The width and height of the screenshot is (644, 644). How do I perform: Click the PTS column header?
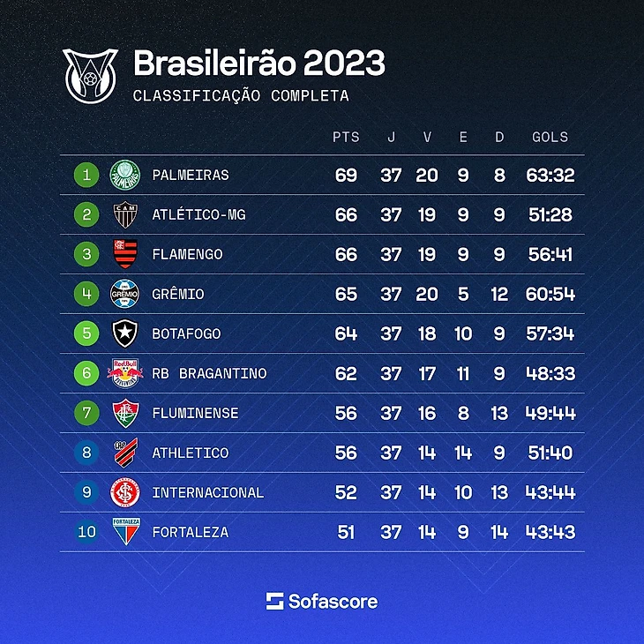[346, 138]
